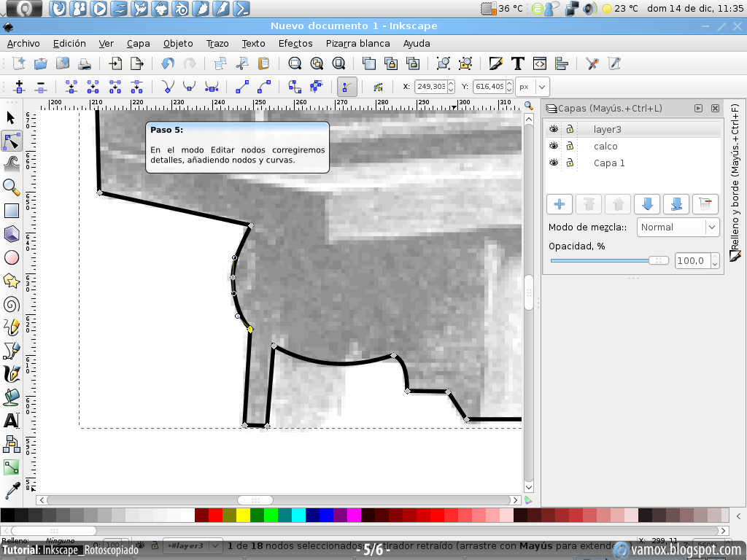Click the X coordinate input field
The width and height of the screenshot is (747, 560).
431,87
